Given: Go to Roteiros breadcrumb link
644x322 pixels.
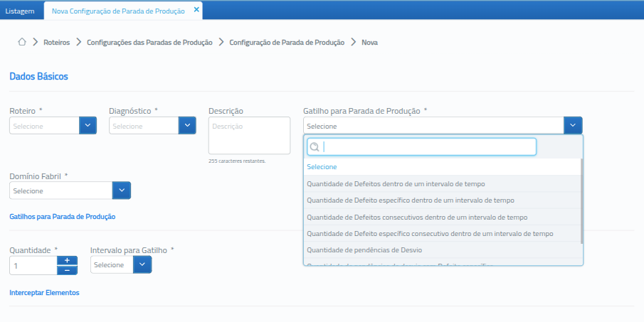Looking at the screenshot, I should pyautogui.click(x=57, y=43).
